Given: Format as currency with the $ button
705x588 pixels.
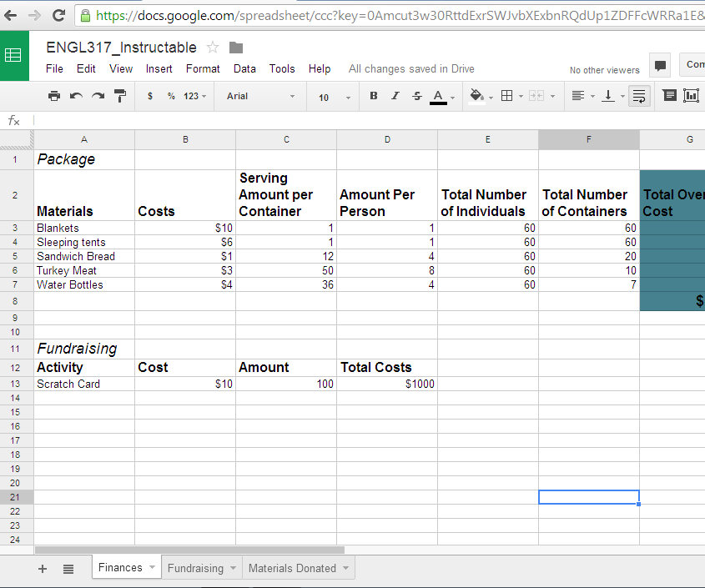Looking at the screenshot, I should pos(150,96).
